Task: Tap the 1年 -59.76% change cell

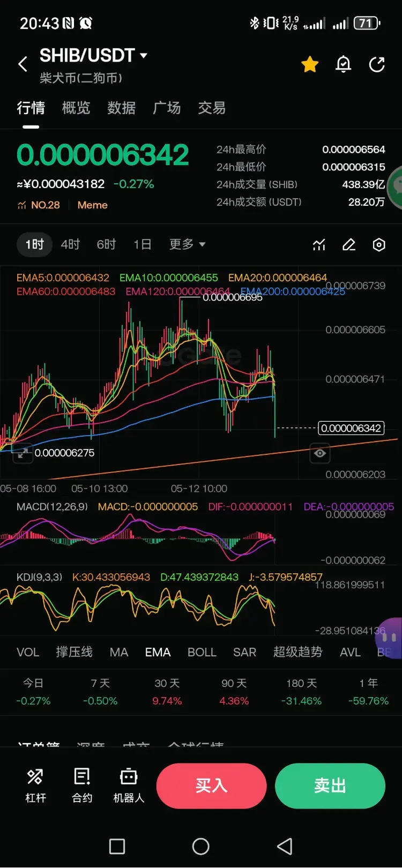Action: click(368, 692)
